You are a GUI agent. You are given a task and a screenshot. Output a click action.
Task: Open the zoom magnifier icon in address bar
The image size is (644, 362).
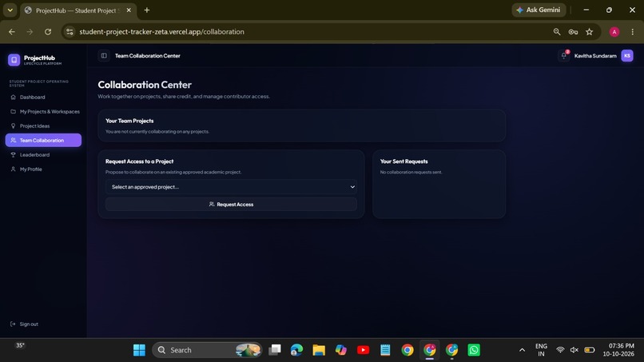[557, 32]
